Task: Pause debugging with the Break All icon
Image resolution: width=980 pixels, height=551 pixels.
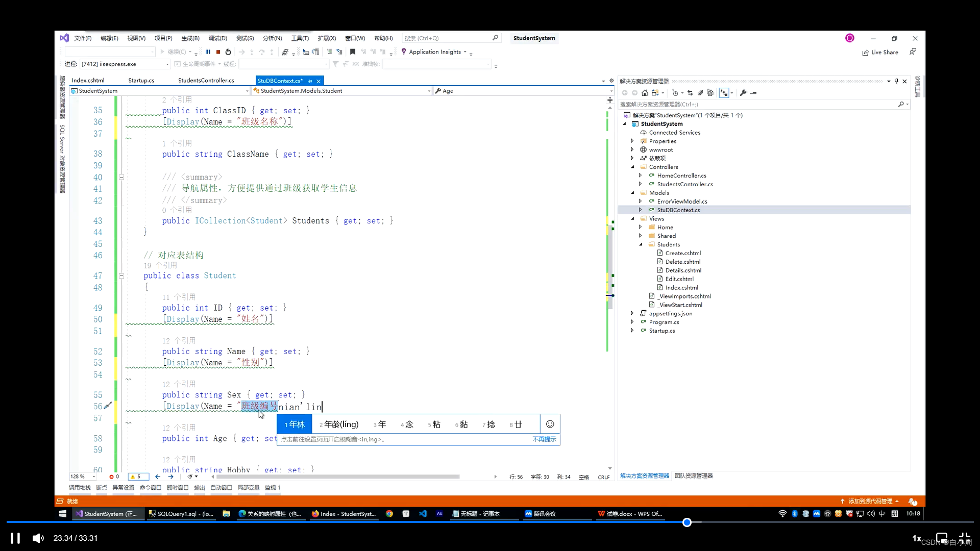Action: pos(208,52)
